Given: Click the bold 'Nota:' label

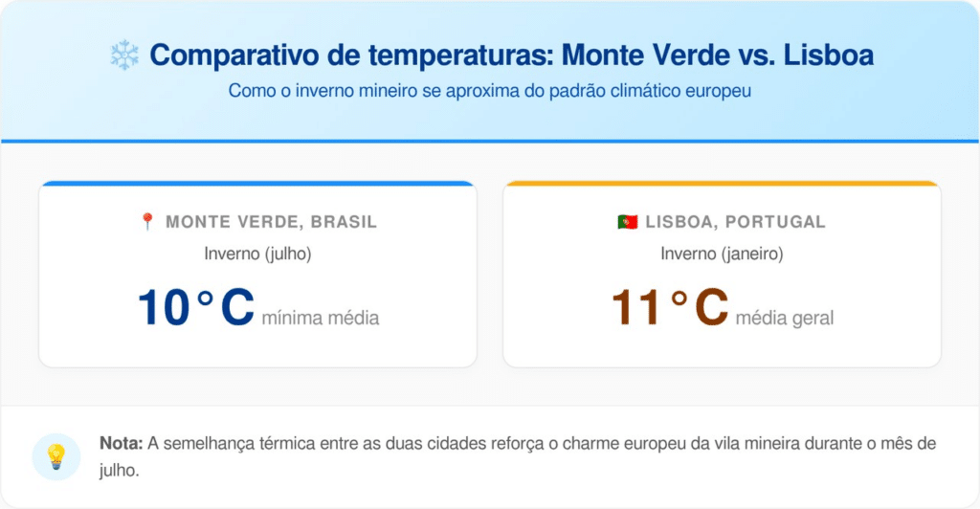Looking at the screenshot, I should click(122, 444).
